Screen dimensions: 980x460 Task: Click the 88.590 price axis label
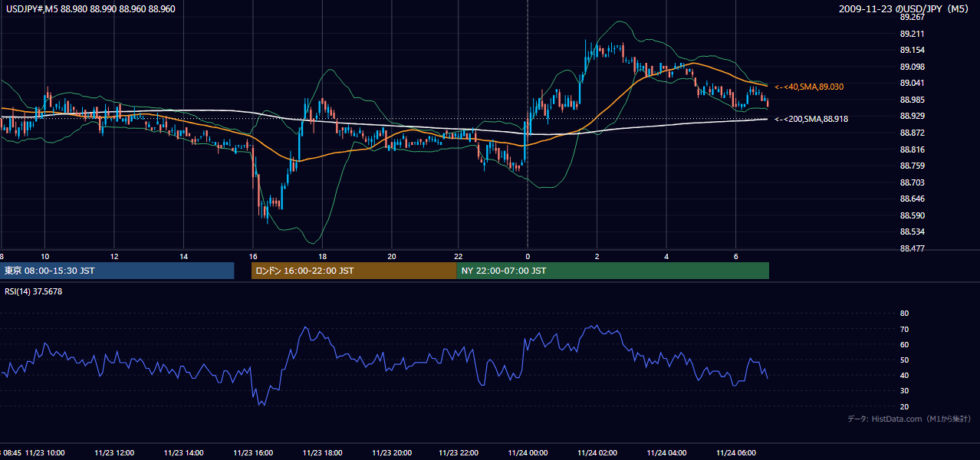[912, 215]
